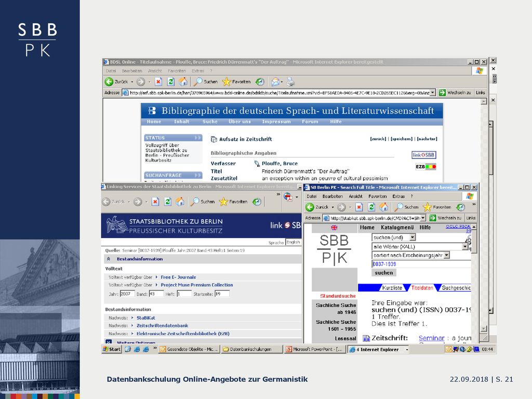Open the Seminar journal title link

431,338
